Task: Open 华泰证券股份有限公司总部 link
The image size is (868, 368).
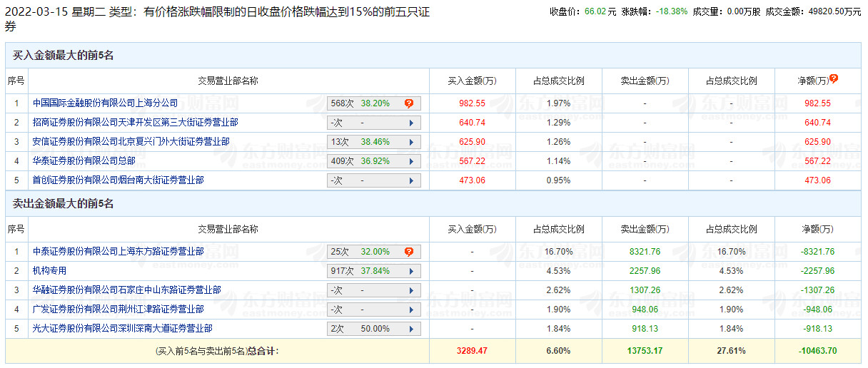Action: [84, 161]
